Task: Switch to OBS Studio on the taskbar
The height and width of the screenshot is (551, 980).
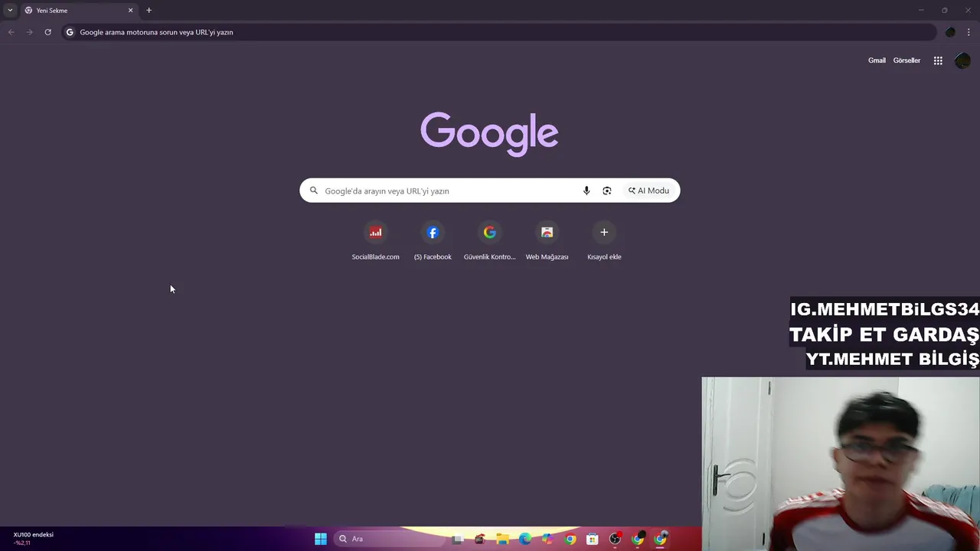Action: 615,539
